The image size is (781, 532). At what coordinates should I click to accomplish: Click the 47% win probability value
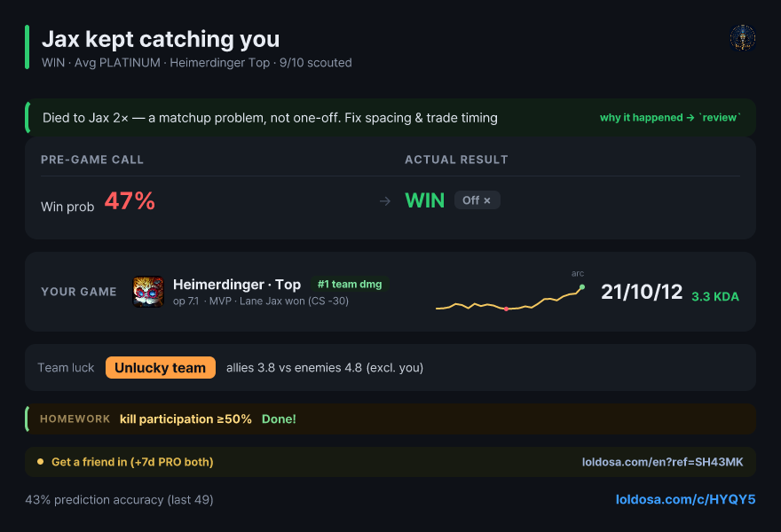[130, 201]
